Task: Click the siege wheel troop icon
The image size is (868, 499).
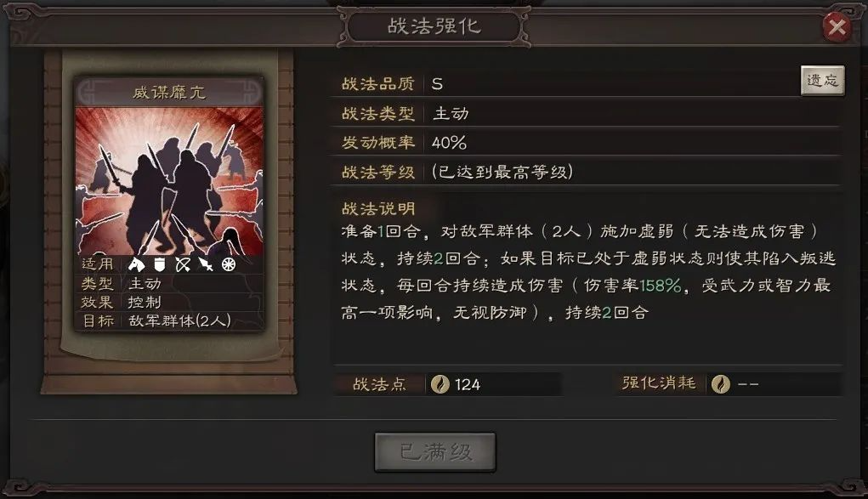Action: click(x=229, y=264)
